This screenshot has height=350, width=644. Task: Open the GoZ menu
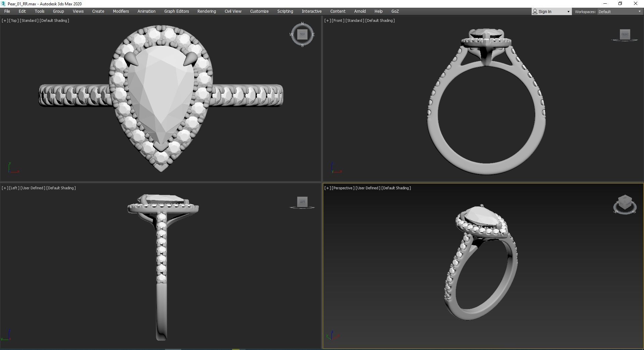[395, 11]
